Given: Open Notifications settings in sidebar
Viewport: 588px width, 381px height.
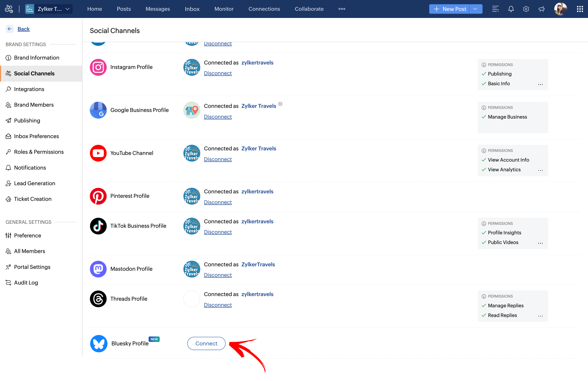Looking at the screenshot, I should click(41, 168).
